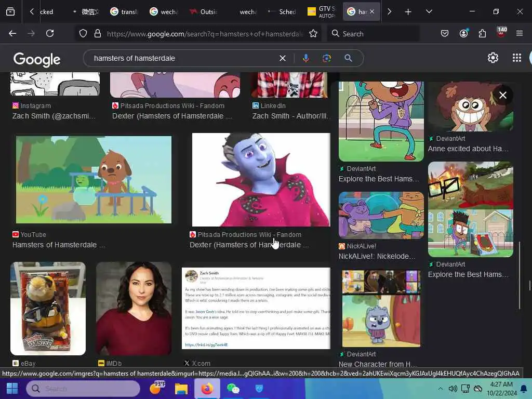Expand the list all tabs dropdown

429,12
